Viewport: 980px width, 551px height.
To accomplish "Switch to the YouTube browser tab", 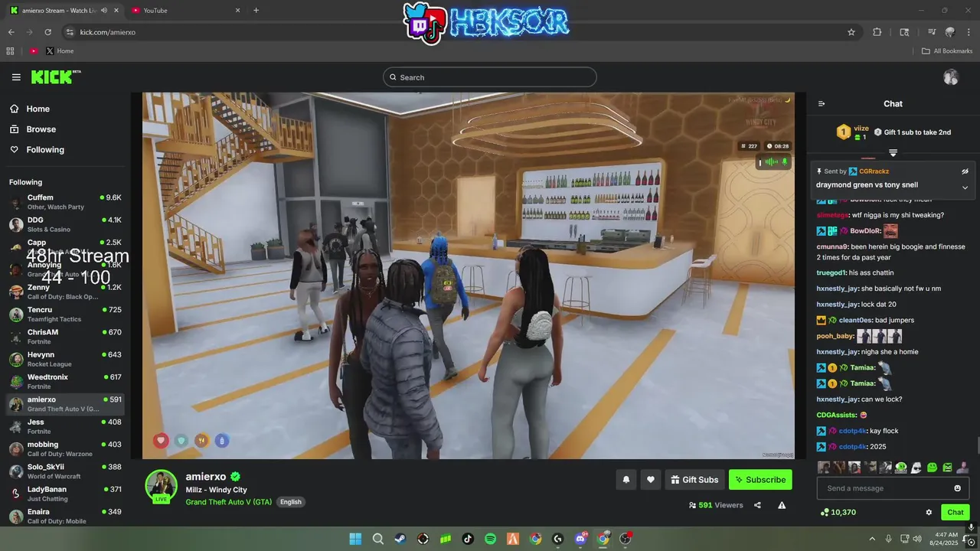I will coord(186,10).
